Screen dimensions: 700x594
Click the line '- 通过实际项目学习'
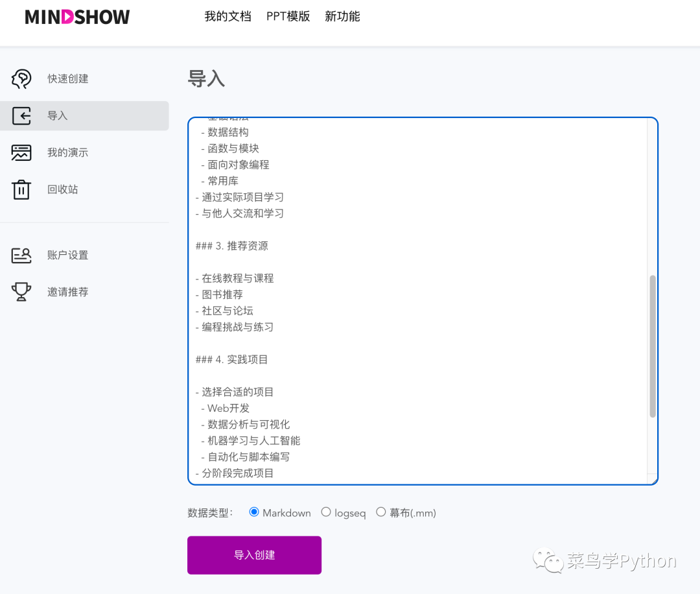coord(239,197)
